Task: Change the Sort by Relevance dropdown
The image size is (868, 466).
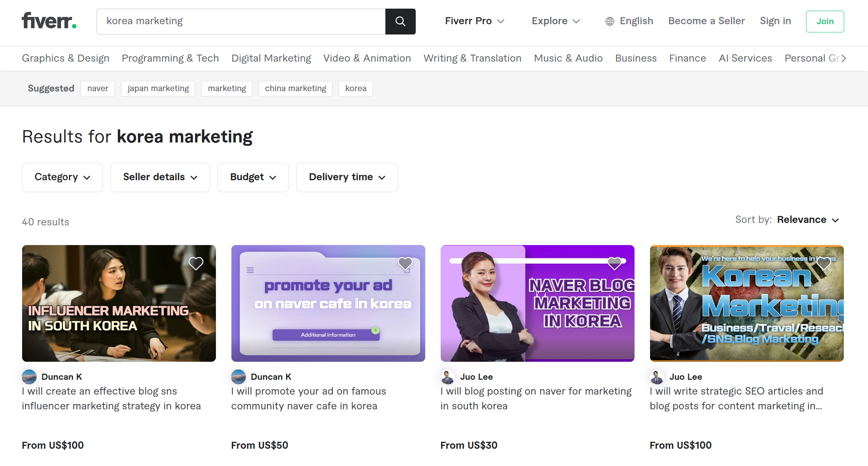Action: [808, 220]
